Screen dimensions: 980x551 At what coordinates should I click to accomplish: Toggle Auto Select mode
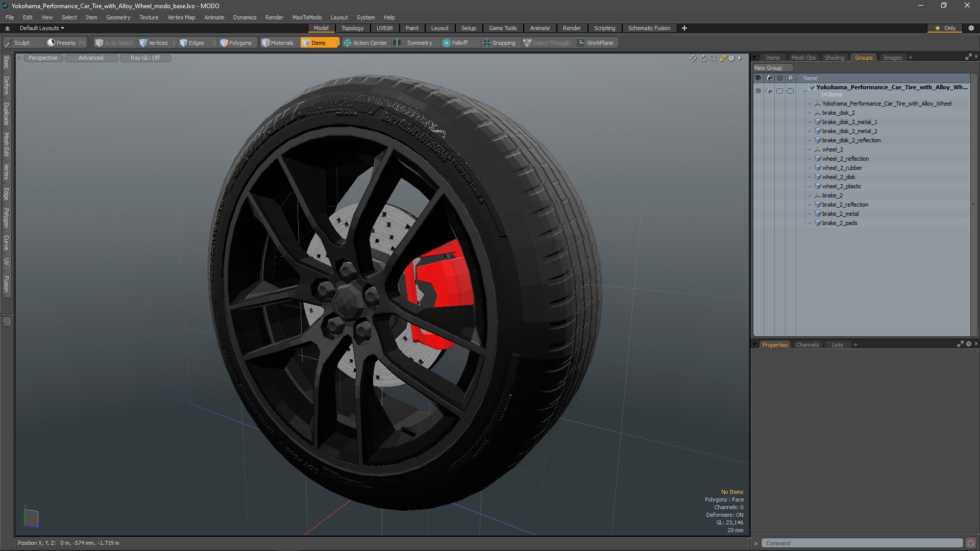click(114, 43)
